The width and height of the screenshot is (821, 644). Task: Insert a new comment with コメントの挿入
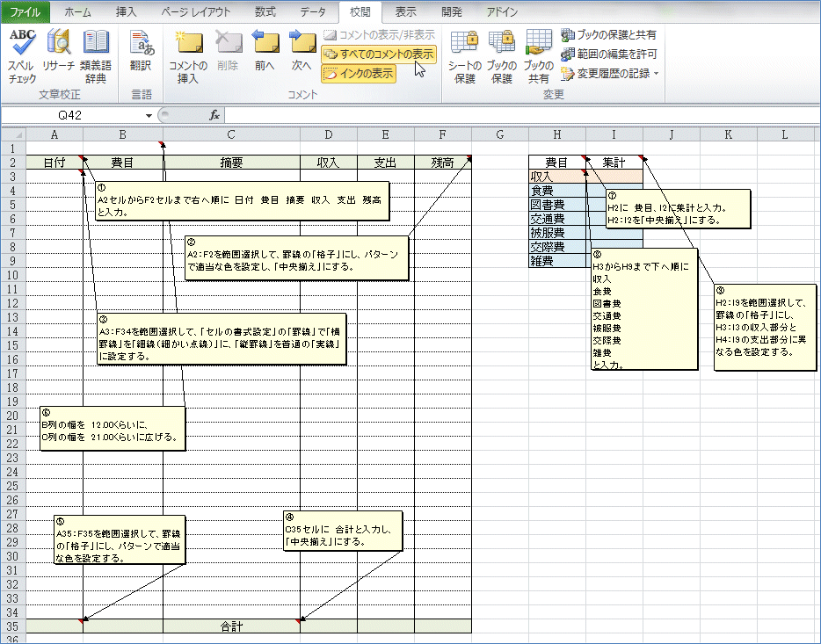[188, 56]
